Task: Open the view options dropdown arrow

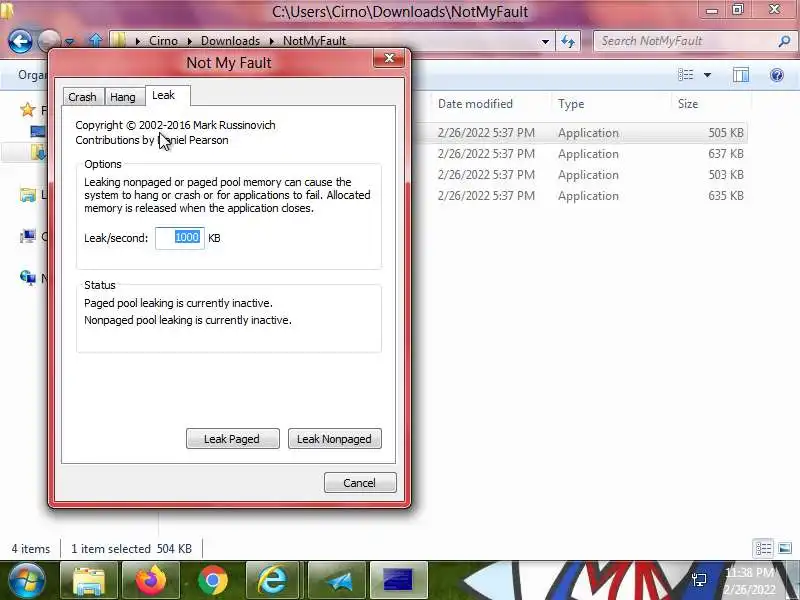Action: 707,75
